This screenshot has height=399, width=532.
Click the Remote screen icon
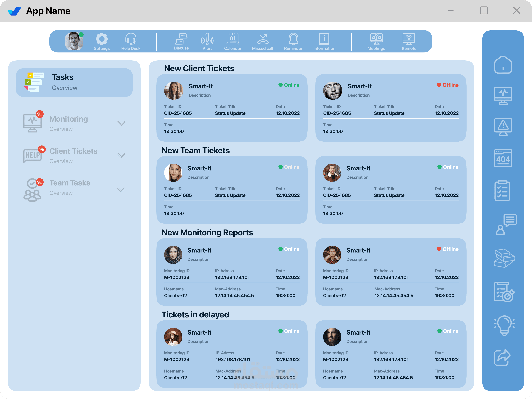tap(409, 39)
